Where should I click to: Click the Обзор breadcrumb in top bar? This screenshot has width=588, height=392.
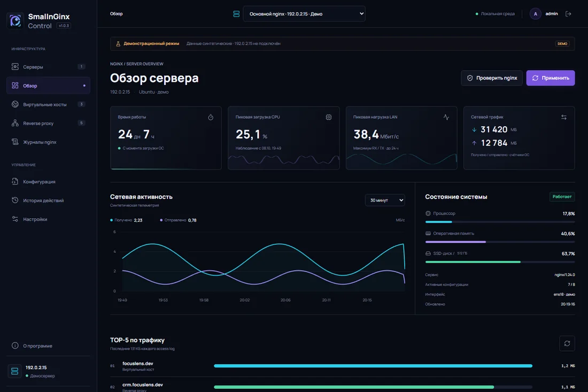click(x=116, y=14)
